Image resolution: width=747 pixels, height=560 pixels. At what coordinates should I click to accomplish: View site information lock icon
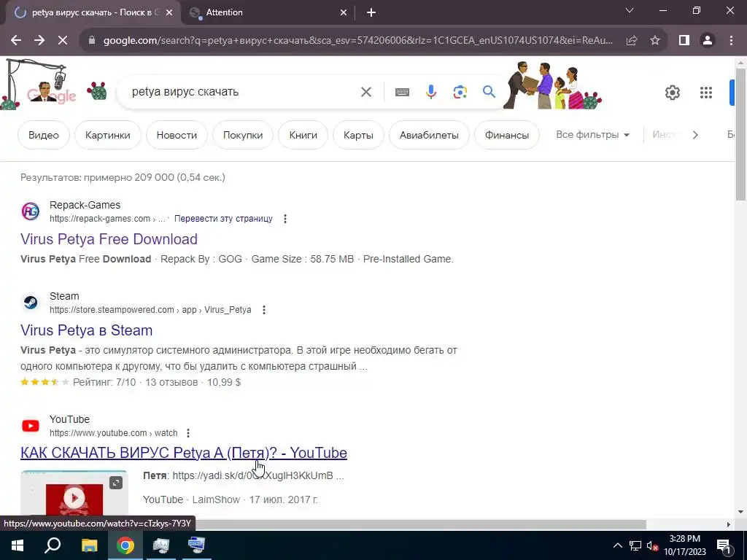pyautogui.click(x=92, y=41)
